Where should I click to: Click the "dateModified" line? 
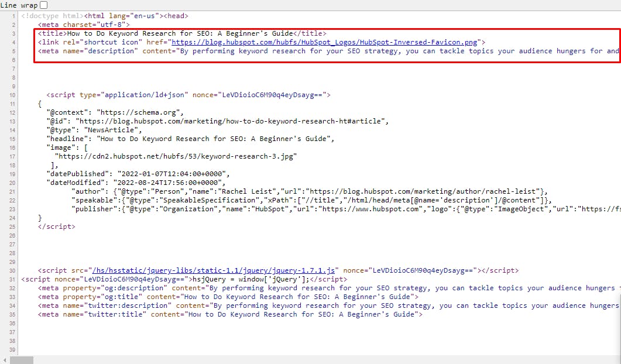click(136, 183)
